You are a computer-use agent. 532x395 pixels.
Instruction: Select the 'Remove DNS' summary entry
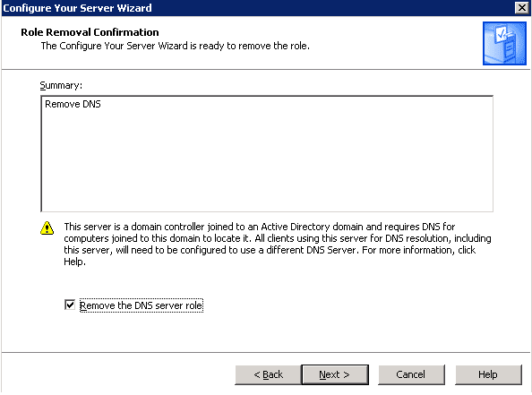pos(73,104)
